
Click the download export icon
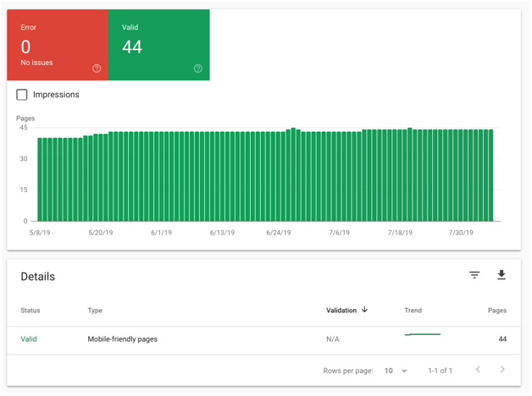[502, 275]
